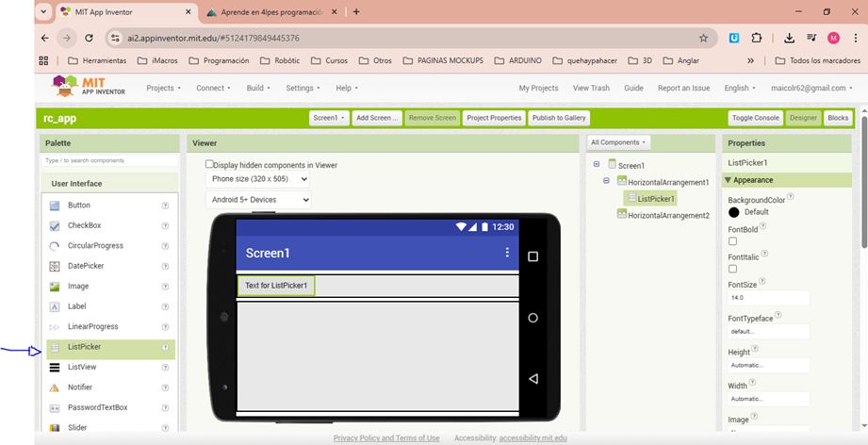This screenshot has width=868, height=445.
Task: Open the Phone size dropdown
Action: coord(258,178)
